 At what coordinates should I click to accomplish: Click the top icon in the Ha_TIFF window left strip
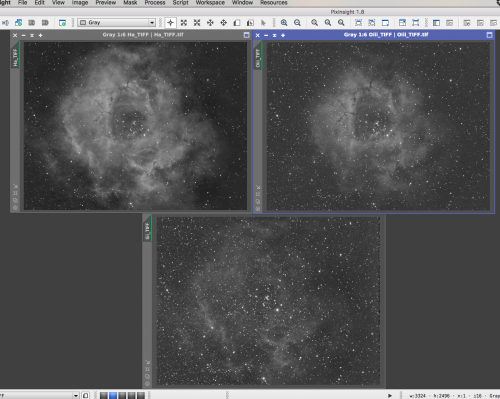pyautogui.click(x=15, y=186)
